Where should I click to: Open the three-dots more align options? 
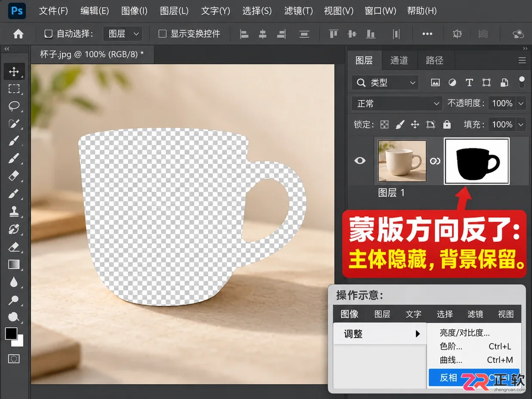coord(427,34)
